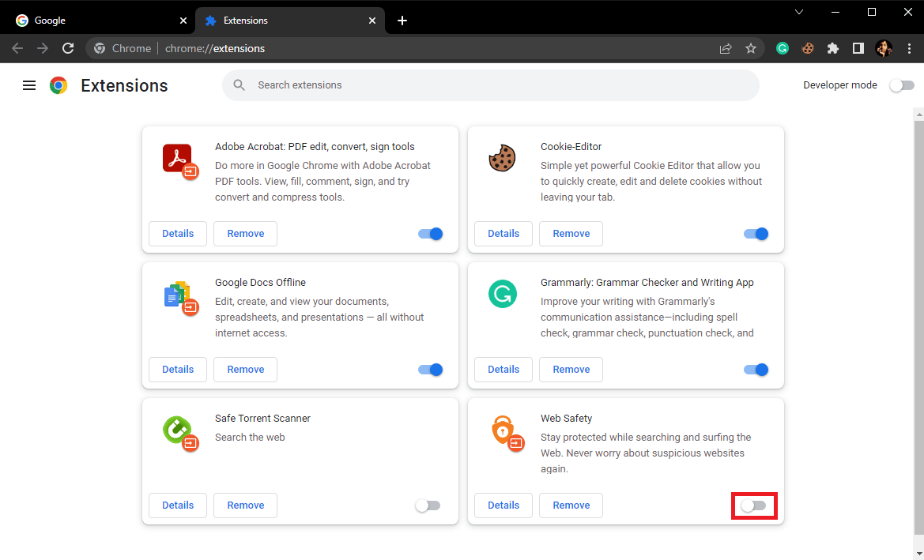Open Details for Adobe Acrobat
The image size is (924, 560).
[x=178, y=234]
